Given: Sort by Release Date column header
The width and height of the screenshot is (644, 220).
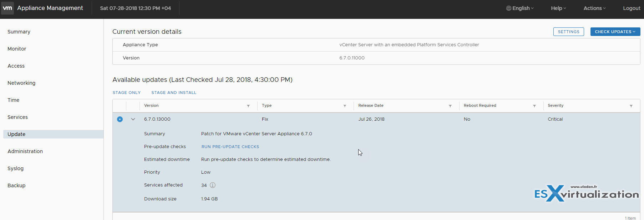Looking at the screenshot, I should pyautogui.click(x=371, y=106).
